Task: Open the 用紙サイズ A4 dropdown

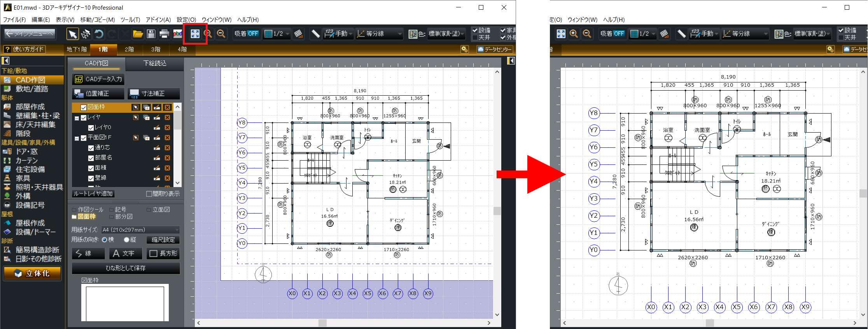Action: 140,230
